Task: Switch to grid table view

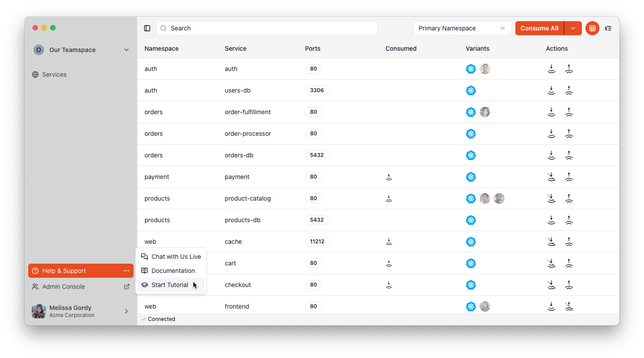Action: 592,28
